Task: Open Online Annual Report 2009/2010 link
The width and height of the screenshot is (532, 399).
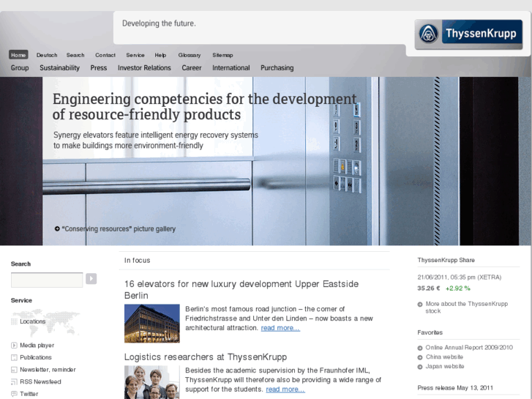Action: pos(469,348)
